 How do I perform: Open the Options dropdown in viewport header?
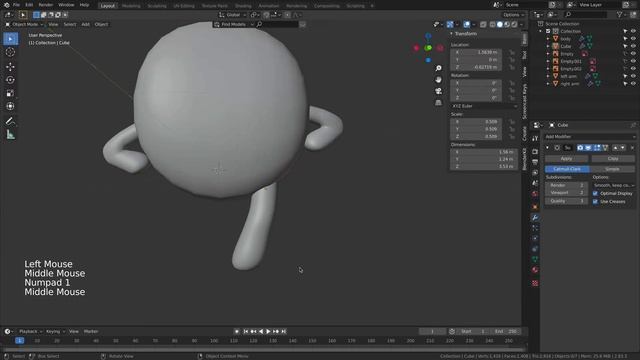pyautogui.click(x=513, y=15)
